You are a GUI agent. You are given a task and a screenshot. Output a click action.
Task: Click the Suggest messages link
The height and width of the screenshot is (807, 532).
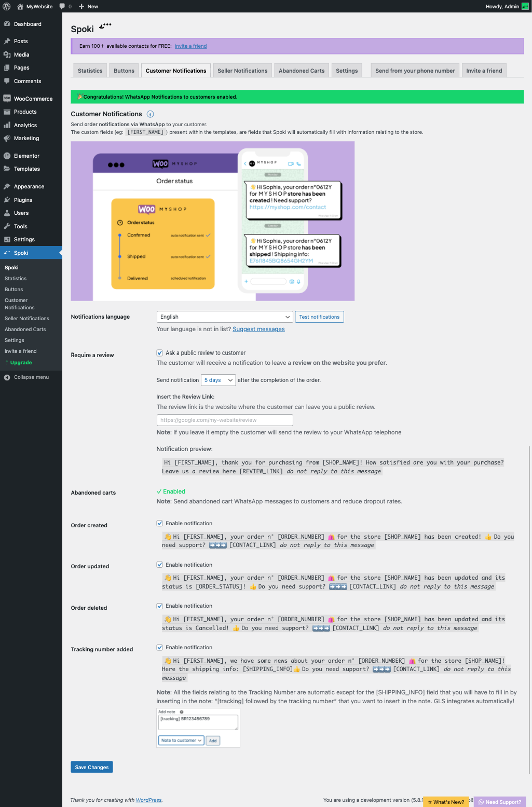tap(258, 329)
